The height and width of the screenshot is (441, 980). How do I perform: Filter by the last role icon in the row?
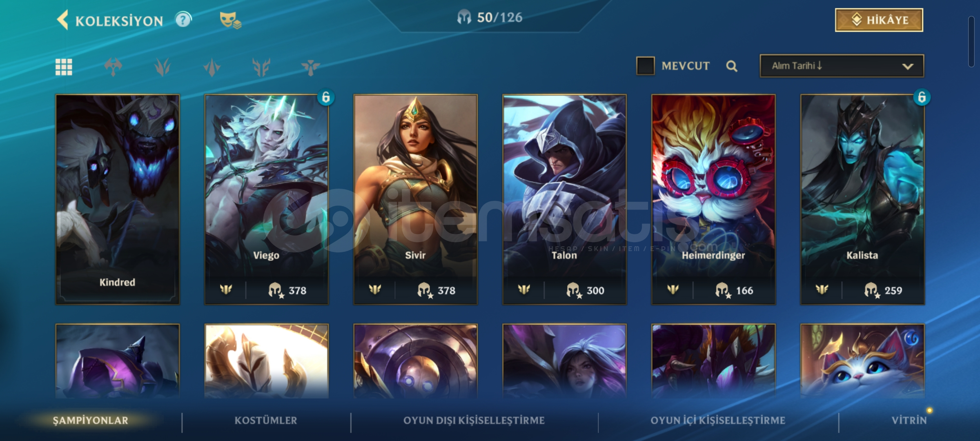tap(310, 67)
